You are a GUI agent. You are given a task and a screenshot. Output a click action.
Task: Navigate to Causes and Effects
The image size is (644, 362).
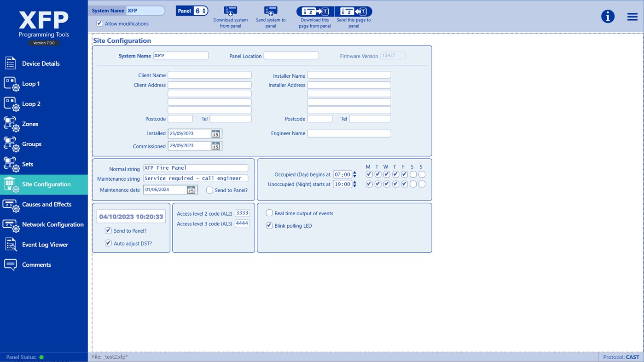[x=48, y=204]
